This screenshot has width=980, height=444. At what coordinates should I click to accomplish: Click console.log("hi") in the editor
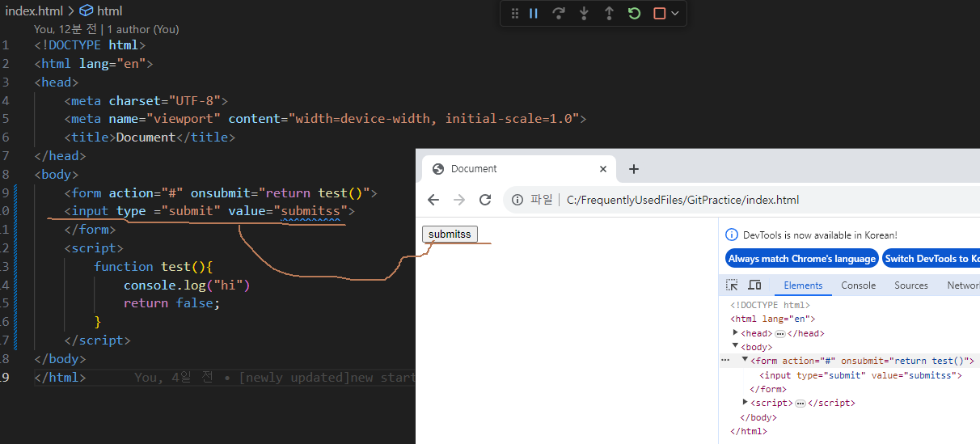tap(187, 285)
